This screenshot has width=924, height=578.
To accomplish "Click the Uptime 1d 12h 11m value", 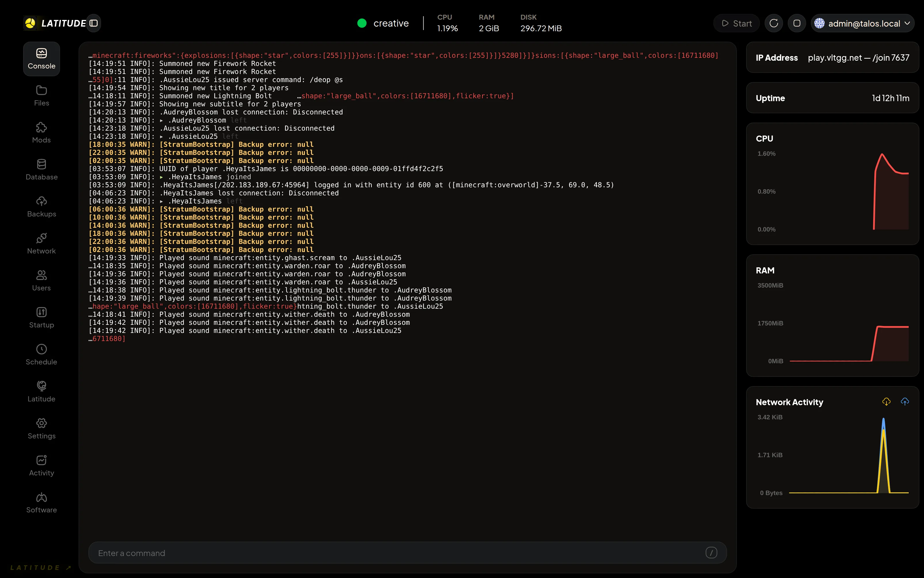I will click(x=891, y=98).
